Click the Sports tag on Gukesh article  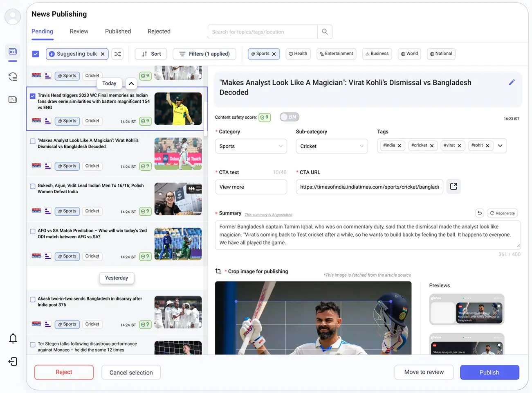[x=67, y=211]
